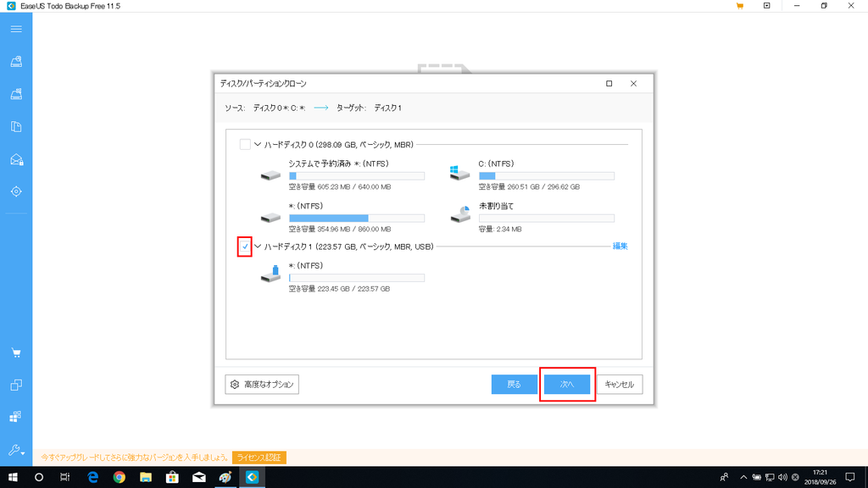Check the Hard Disk 0 checkbox
868x488 pixels.
tap(245, 144)
